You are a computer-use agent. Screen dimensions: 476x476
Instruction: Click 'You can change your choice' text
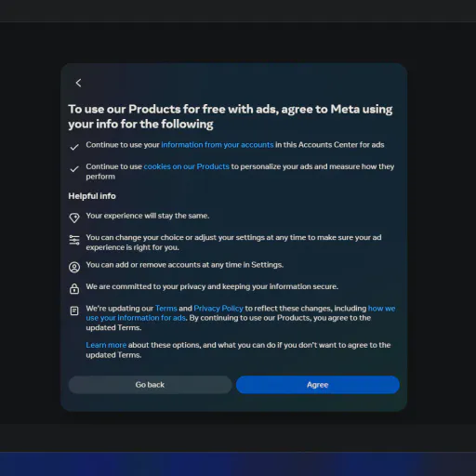point(233,243)
